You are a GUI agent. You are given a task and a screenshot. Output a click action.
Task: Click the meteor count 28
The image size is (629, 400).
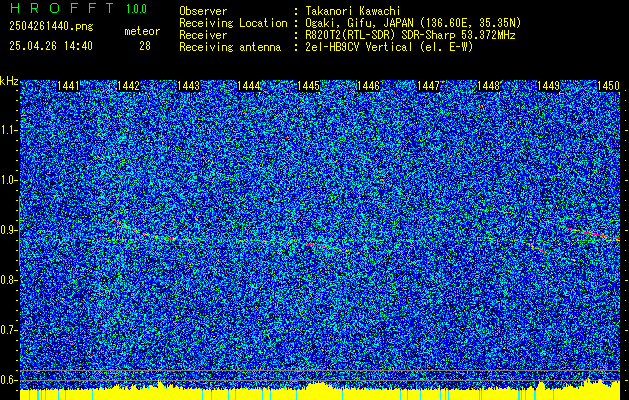click(145, 46)
